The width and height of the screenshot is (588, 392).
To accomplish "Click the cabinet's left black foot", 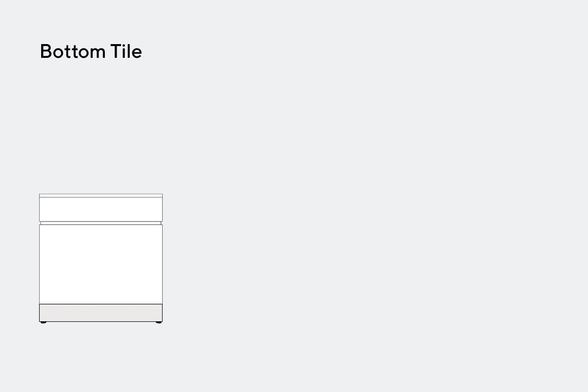I will tap(44, 322).
